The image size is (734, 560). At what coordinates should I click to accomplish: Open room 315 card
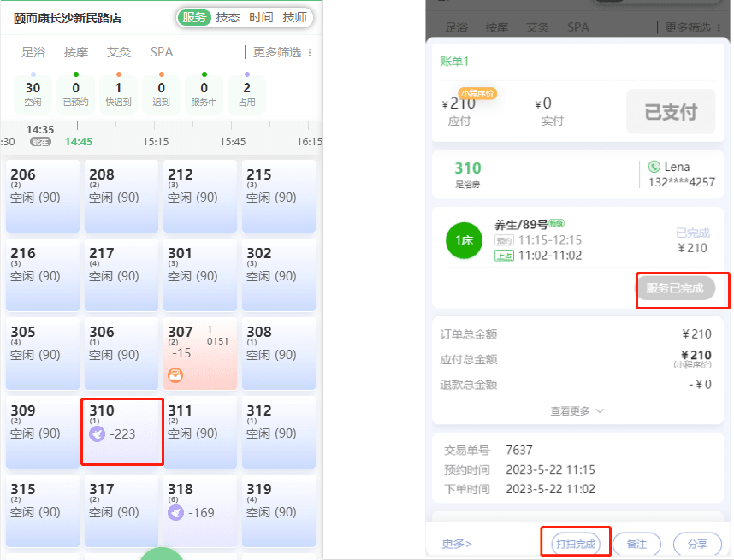[x=43, y=510]
